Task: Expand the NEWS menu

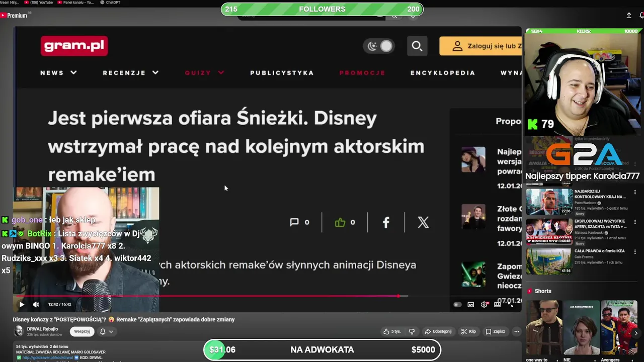Action: (x=58, y=73)
